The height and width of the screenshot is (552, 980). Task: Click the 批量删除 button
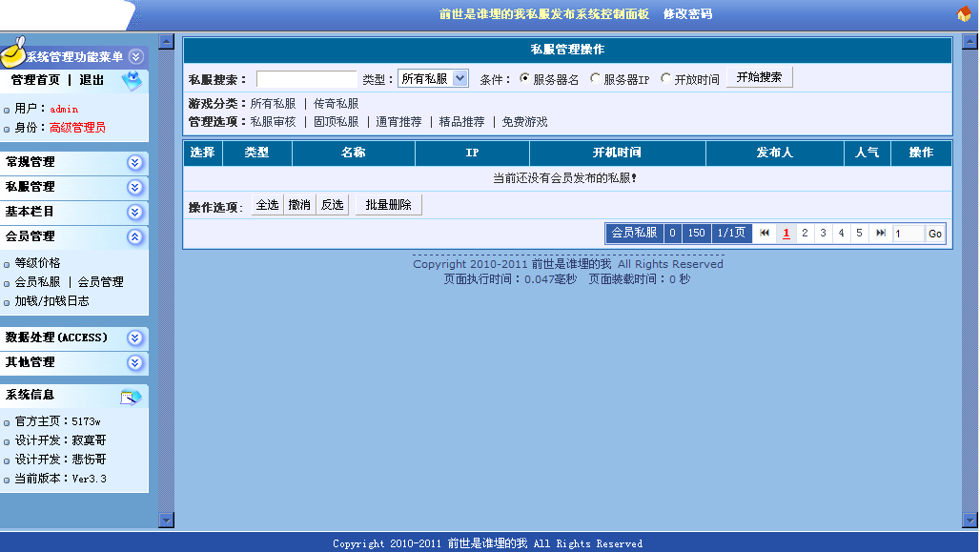388,205
